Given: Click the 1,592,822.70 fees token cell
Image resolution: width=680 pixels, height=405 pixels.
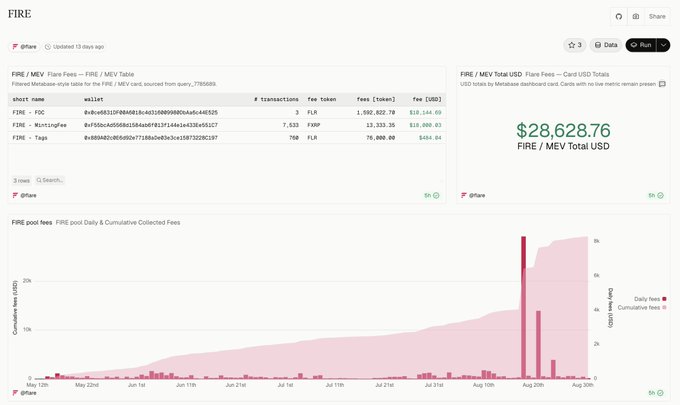Looking at the screenshot, I should [x=376, y=112].
